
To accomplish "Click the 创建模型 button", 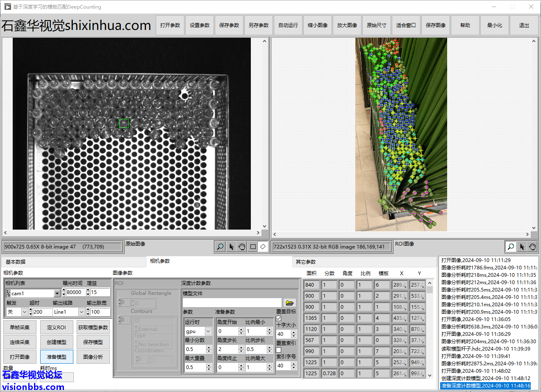I will 57,342.
